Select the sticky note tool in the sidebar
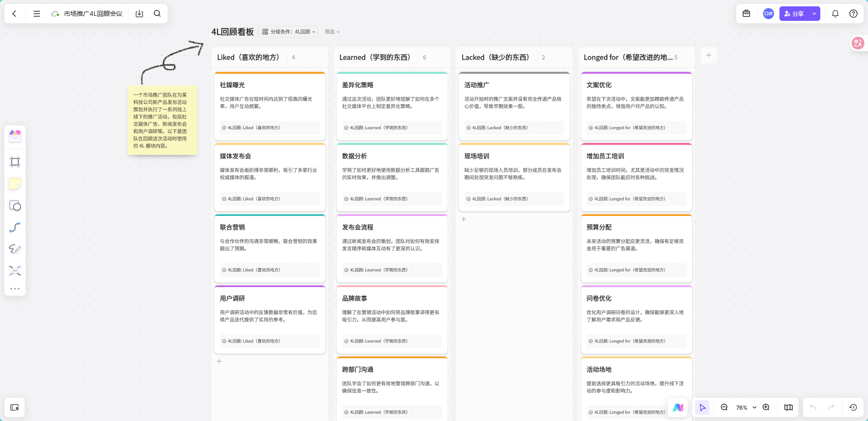 15,183
